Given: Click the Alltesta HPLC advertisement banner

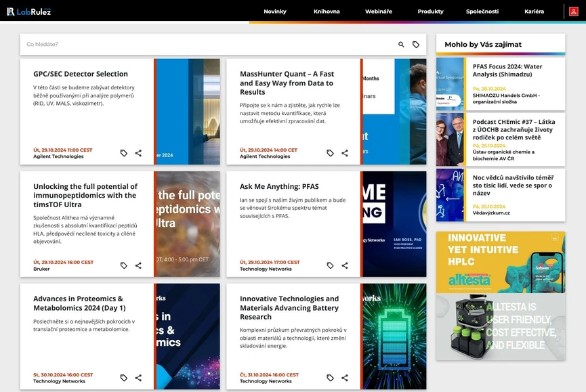Looking at the screenshot, I should [501, 296].
